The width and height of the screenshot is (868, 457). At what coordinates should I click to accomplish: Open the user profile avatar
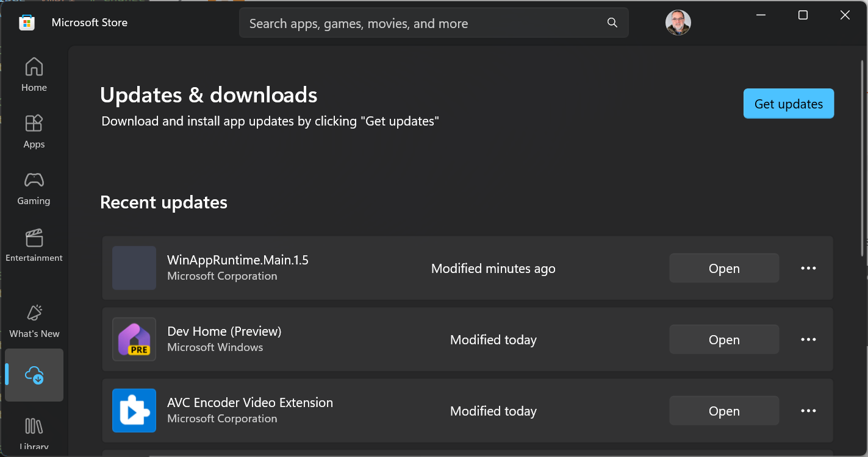678,23
